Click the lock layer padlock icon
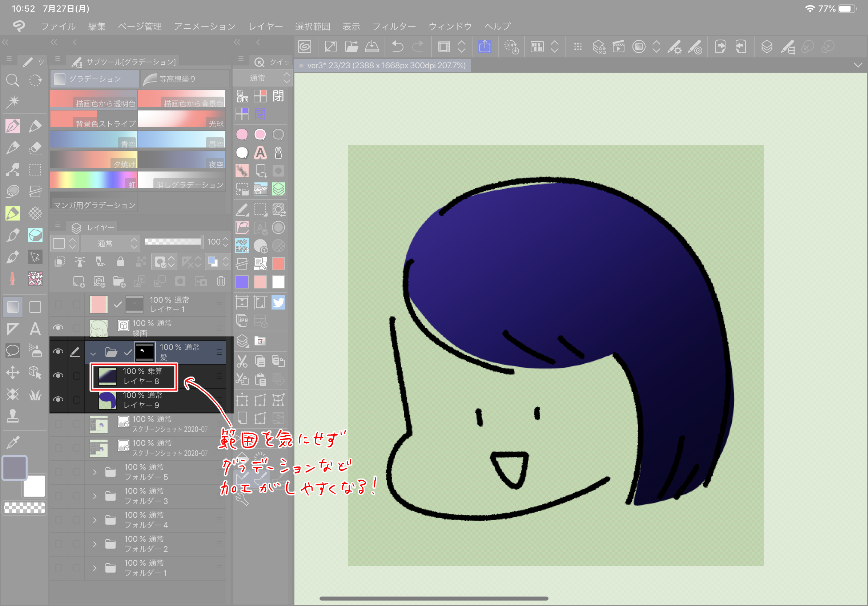Screen dimensions: 868x606 121,262
